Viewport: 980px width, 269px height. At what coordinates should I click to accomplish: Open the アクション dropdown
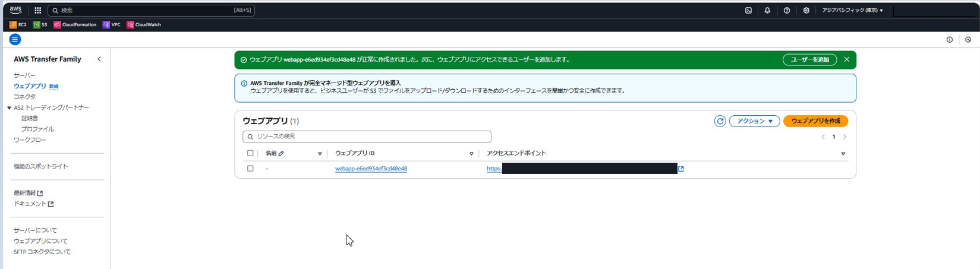(x=754, y=121)
